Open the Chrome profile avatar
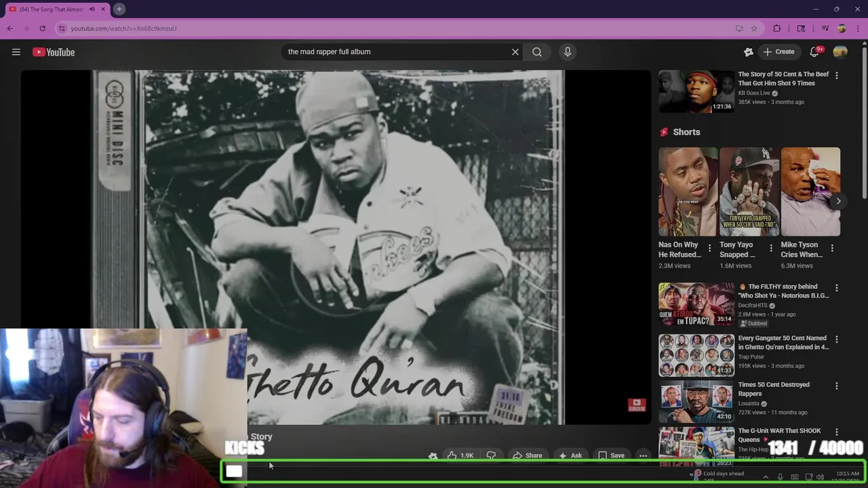The image size is (868, 488). (x=842, y=28)
